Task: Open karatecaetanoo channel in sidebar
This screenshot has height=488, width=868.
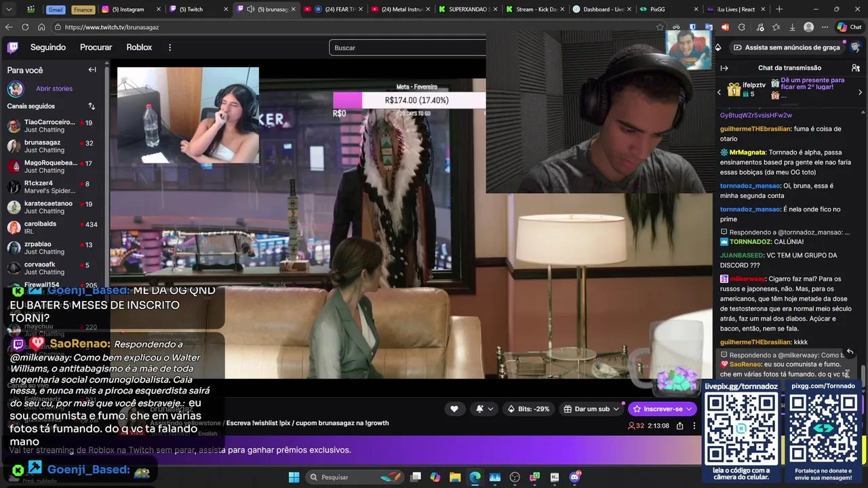Action: pyautogui.click(x=54, y=207)
